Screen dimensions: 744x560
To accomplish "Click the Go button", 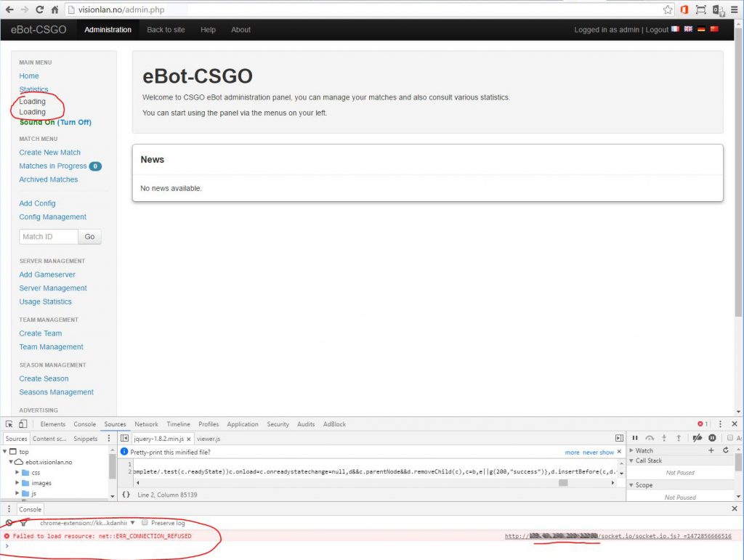I will click(x=89, y=237).
